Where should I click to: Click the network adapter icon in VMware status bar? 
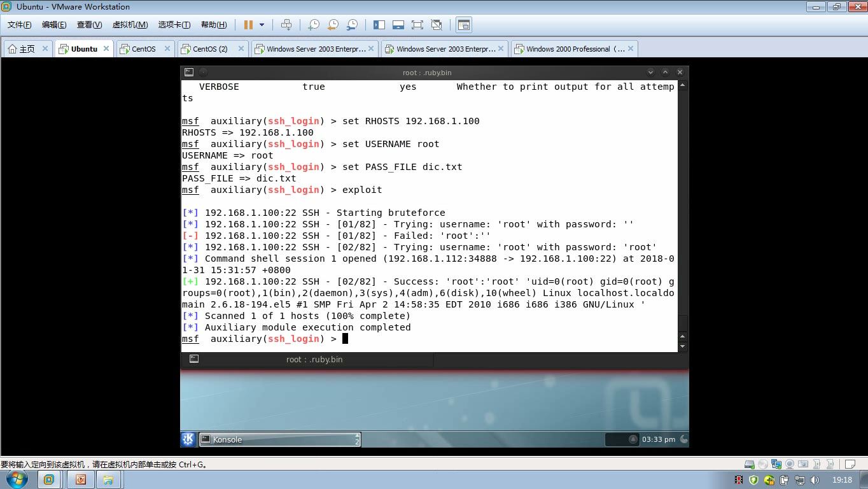[776, 464]
